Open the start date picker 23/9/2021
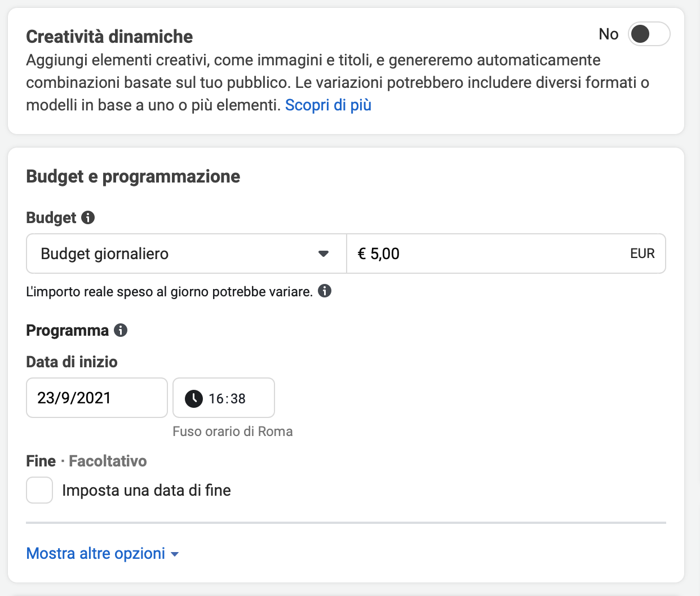 [x=97, y=398]
